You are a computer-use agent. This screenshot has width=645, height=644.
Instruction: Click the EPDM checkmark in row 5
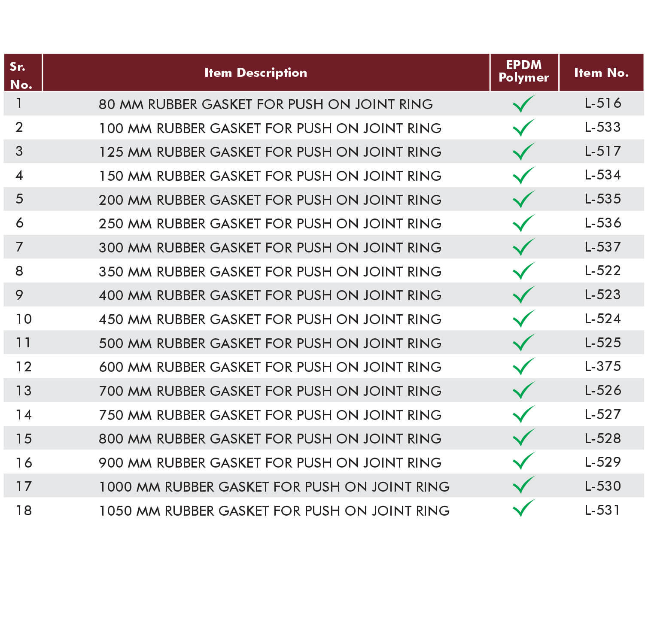[523, 200]
